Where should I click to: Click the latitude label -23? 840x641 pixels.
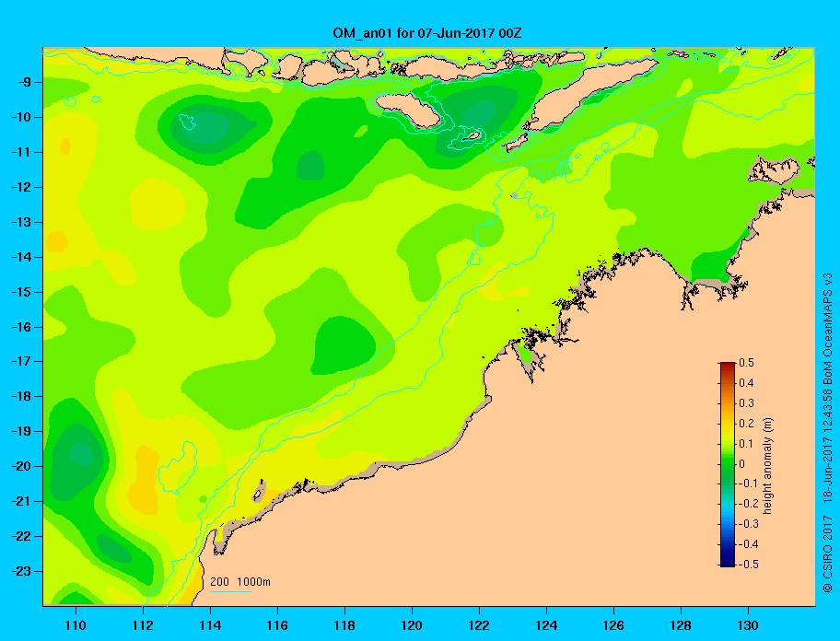point(20,571)
